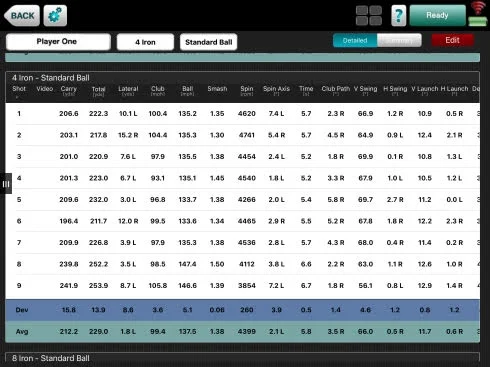Image resolution: width=490 pixels, height=367 pixels.
Task: Switch to the Summary view toggle
Action: pos(399,40)
